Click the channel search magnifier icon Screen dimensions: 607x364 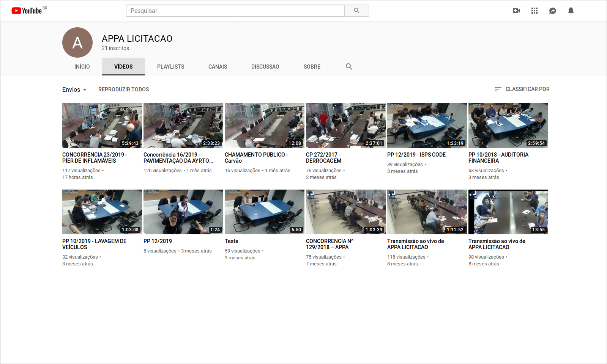349,67
